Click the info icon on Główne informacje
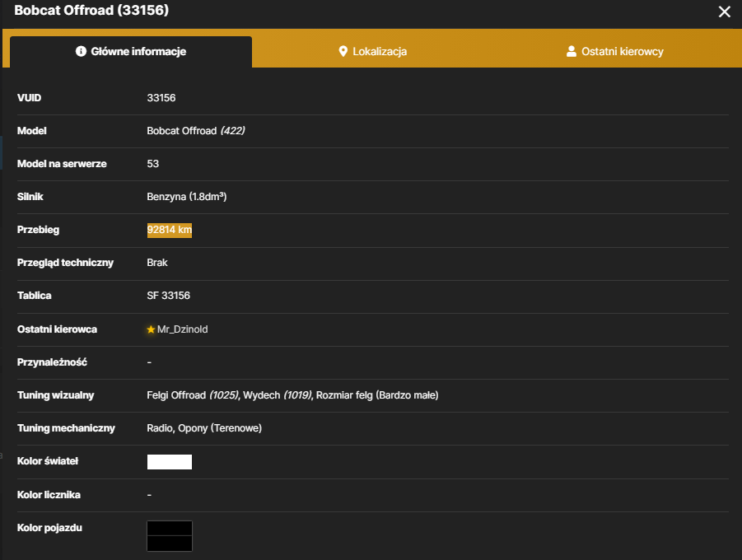Viewport: 742px width, 560px height. coord(81,51)
